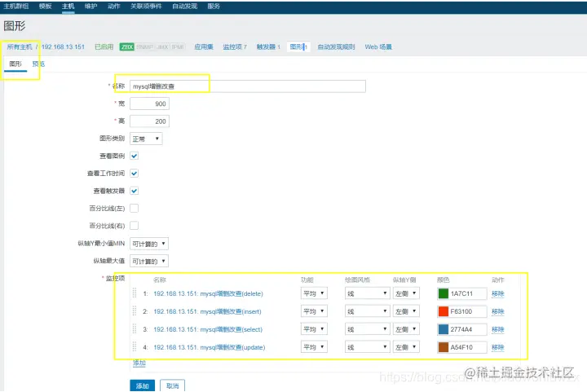Open host 192.168.13.151 breadcrumb link
The width and height of the screenshot is (587, 392).
(63, 46)
